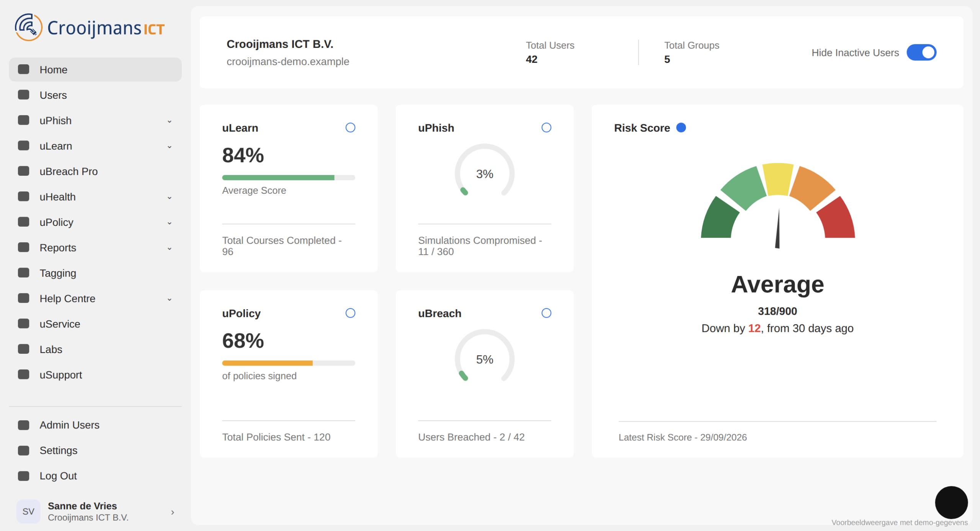This screenshot has width=980, height=531.
Task: Click the Log Out label
Action: click(58, 476)
